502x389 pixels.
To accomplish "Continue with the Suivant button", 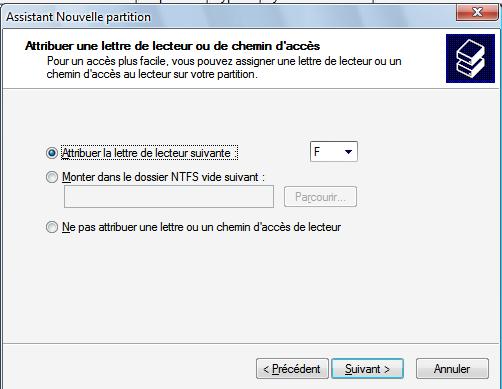I will pos(367,369).
